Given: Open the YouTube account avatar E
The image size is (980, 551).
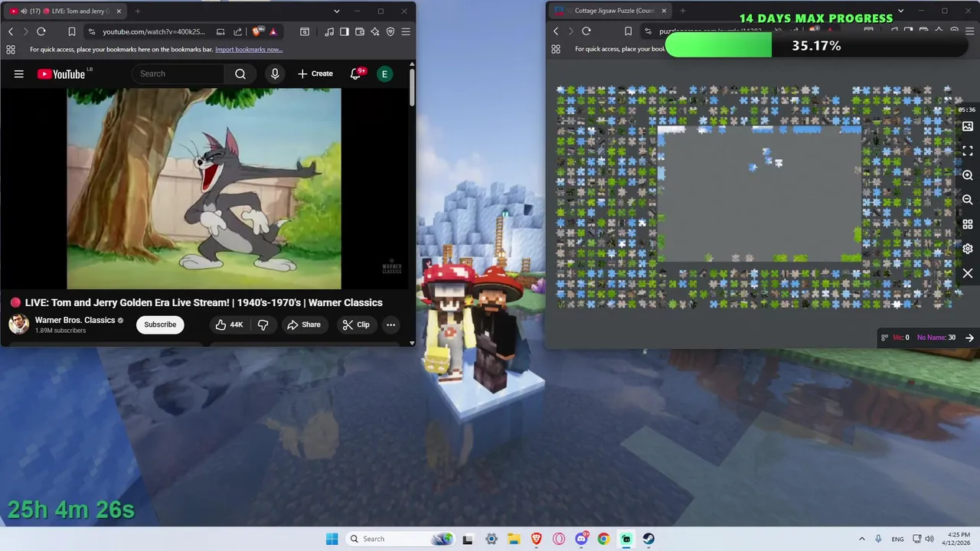Looking at the screenshot, I should 384,73.
